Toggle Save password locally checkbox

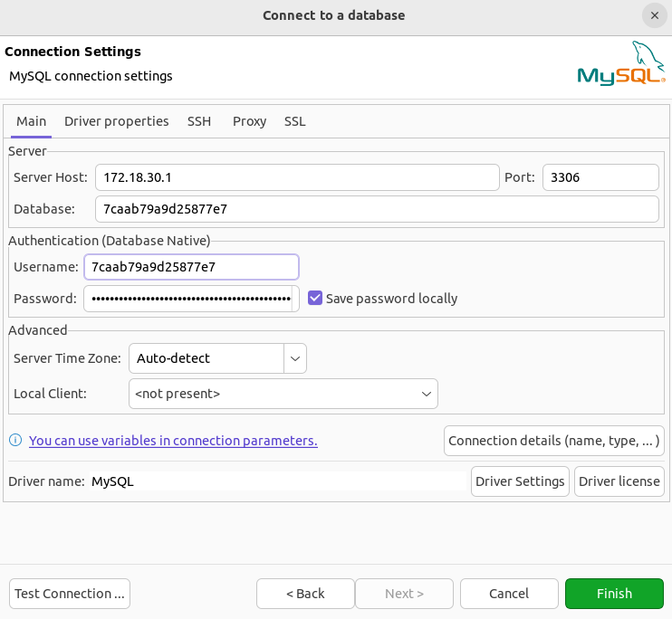[315, 298]
